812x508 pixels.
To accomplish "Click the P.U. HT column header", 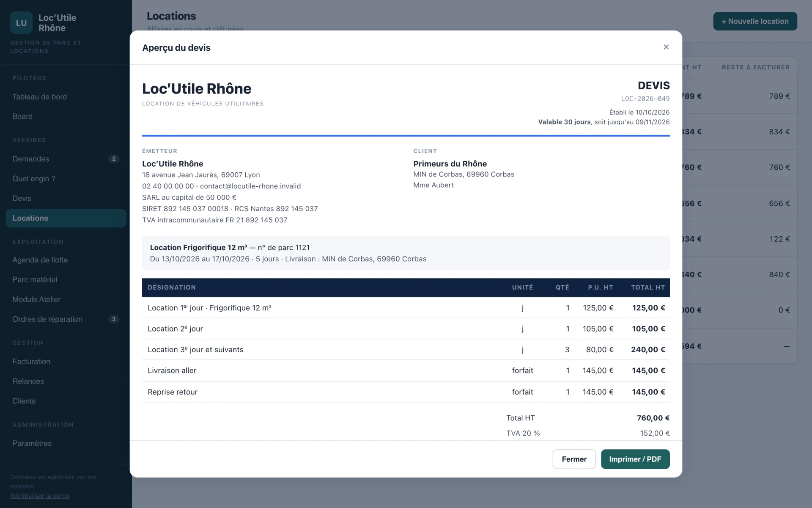I will tap(601, 287).
